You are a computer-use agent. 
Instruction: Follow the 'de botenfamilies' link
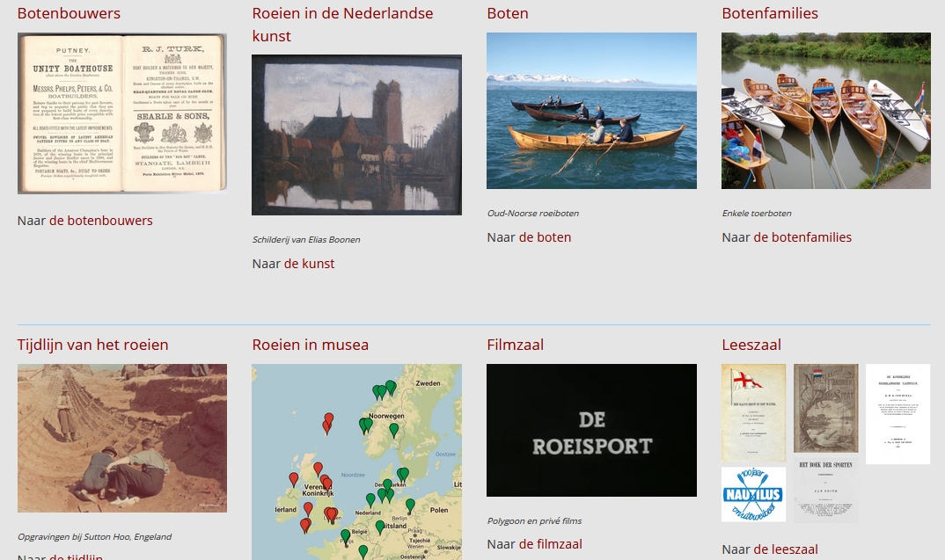(802, 237)
